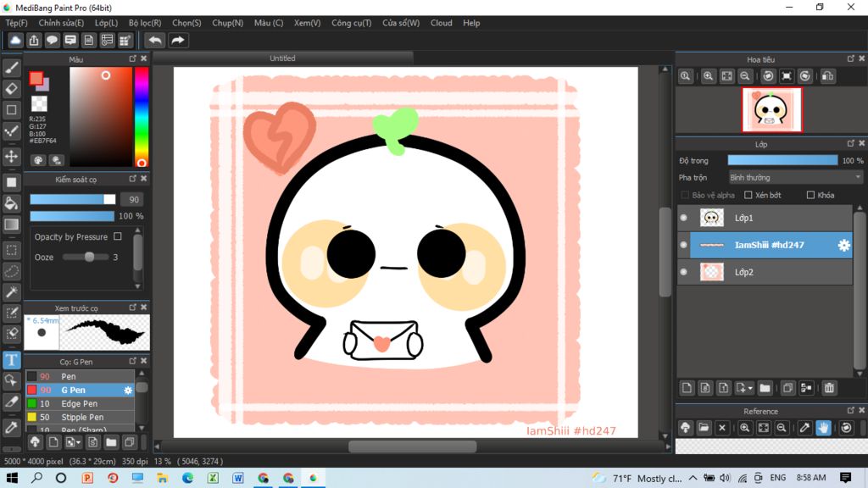Viewport: 868px width, 488px height.
Task: Activate the hand tool in Reference panel
Action: (824, 428)
